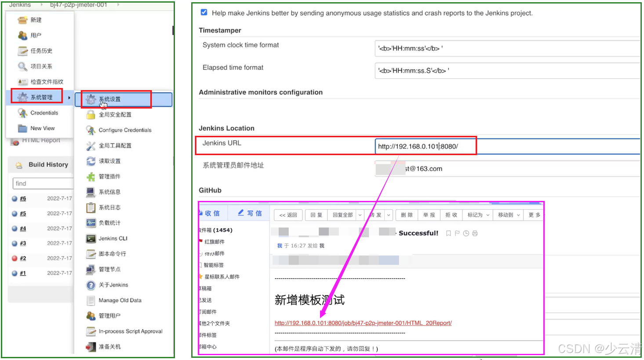Click the System clock time format field

pos(508,48)
